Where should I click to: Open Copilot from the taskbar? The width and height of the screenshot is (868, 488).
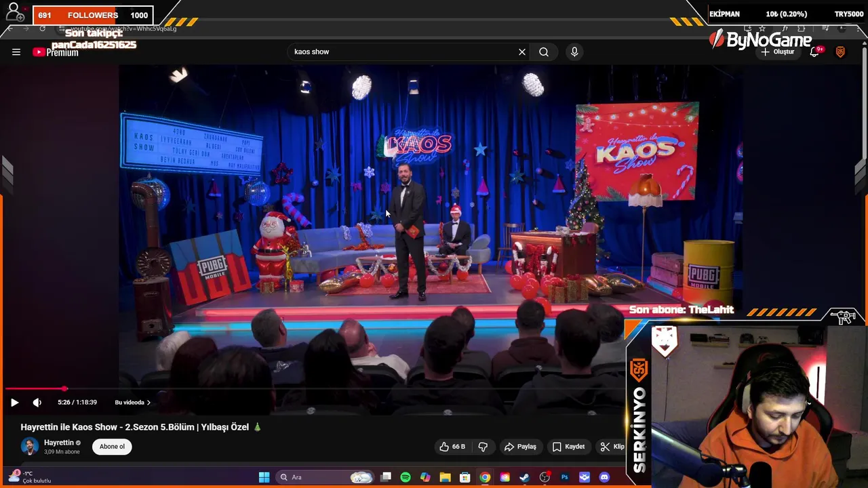(x=425, y=477)
